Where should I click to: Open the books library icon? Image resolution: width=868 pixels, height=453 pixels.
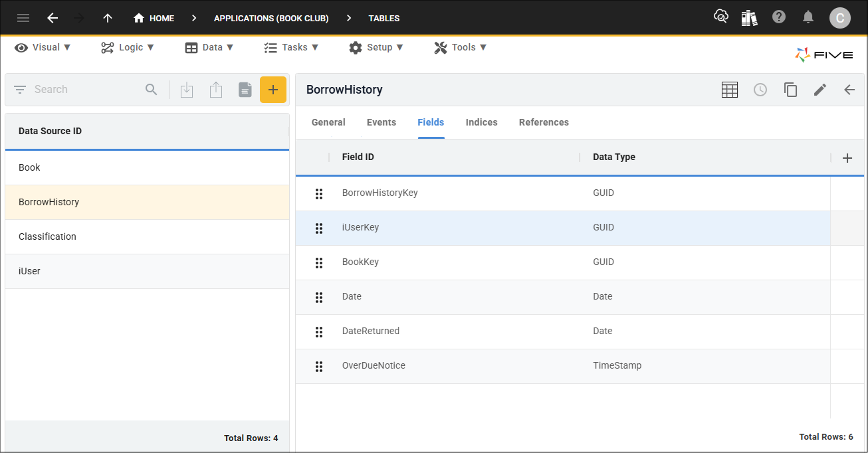750,18
